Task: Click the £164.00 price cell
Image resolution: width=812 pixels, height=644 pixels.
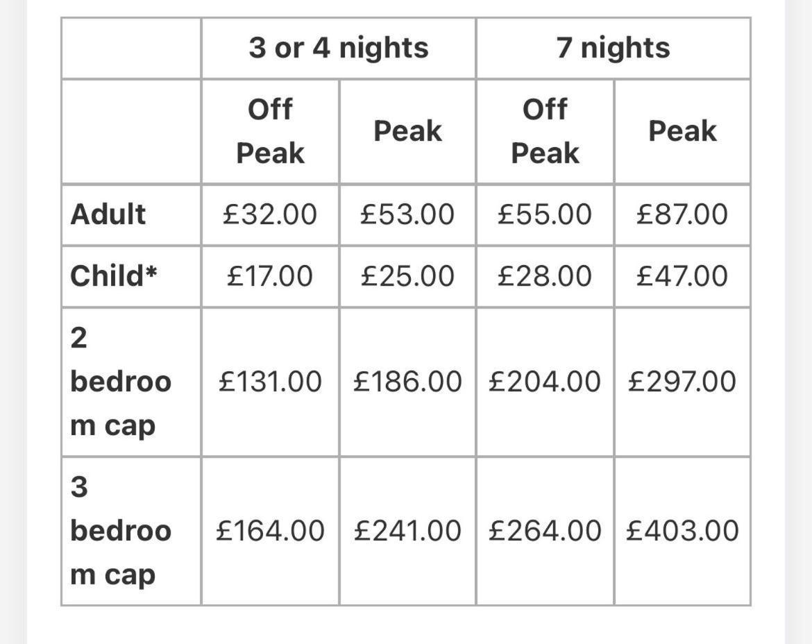Action: 270,531
